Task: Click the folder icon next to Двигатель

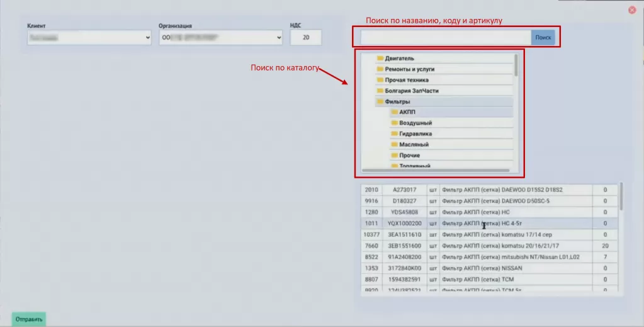Action: coord(380,59)
